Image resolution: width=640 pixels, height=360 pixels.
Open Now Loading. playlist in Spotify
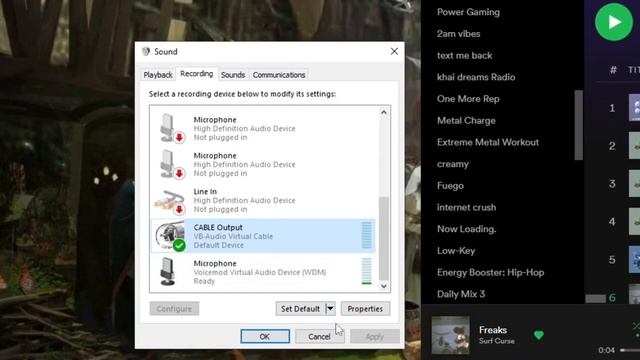467,229
